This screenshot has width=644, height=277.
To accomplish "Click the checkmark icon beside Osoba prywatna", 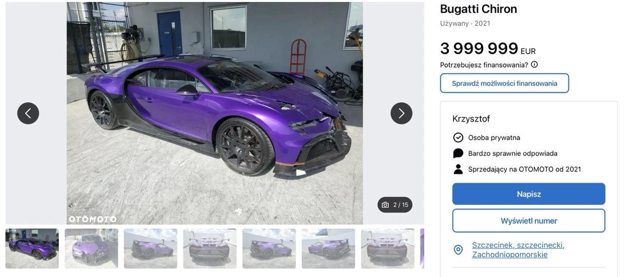I will pyautogui.click(x=458, y=137).
